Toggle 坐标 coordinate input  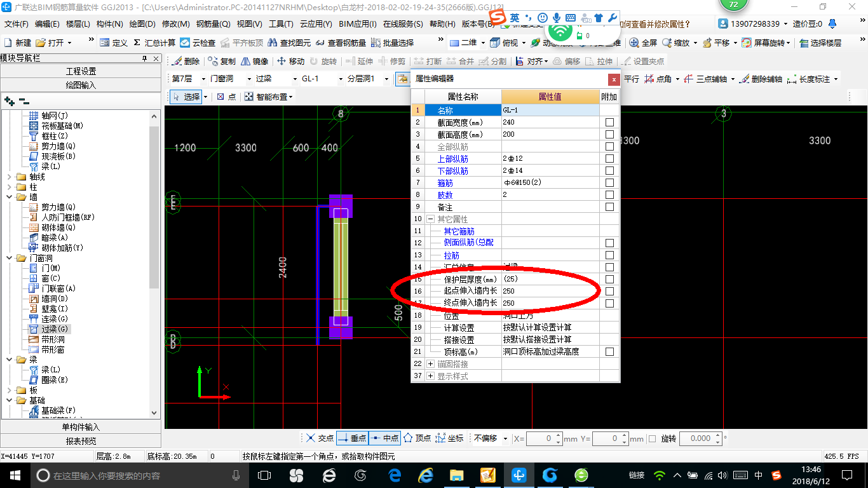[x=449, y=438]
